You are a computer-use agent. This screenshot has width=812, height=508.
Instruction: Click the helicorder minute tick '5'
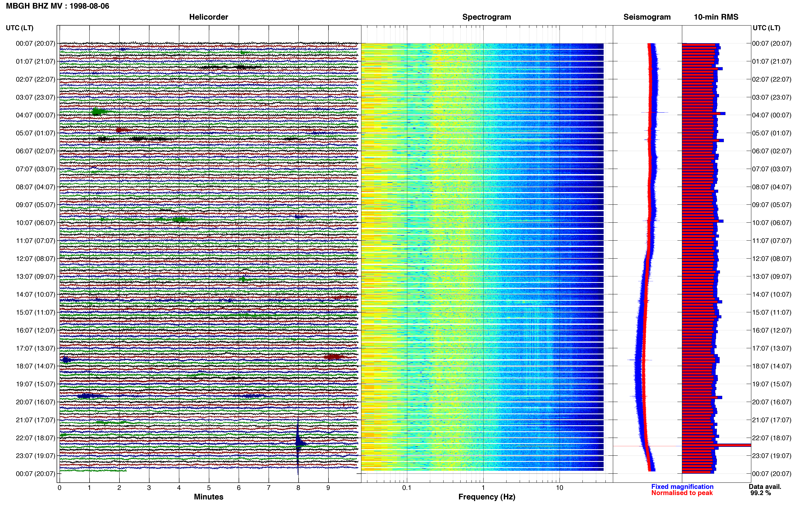(x=209, y=487)
